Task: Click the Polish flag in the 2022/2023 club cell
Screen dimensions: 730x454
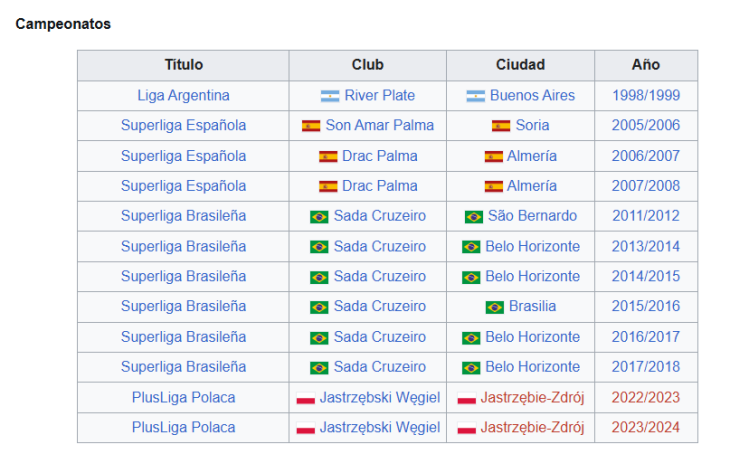Action: [x=306, y=398]
